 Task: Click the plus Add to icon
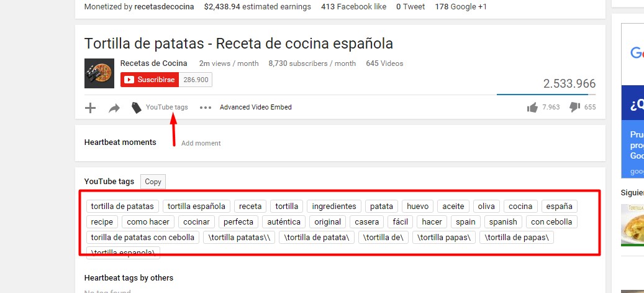[90, 108]
